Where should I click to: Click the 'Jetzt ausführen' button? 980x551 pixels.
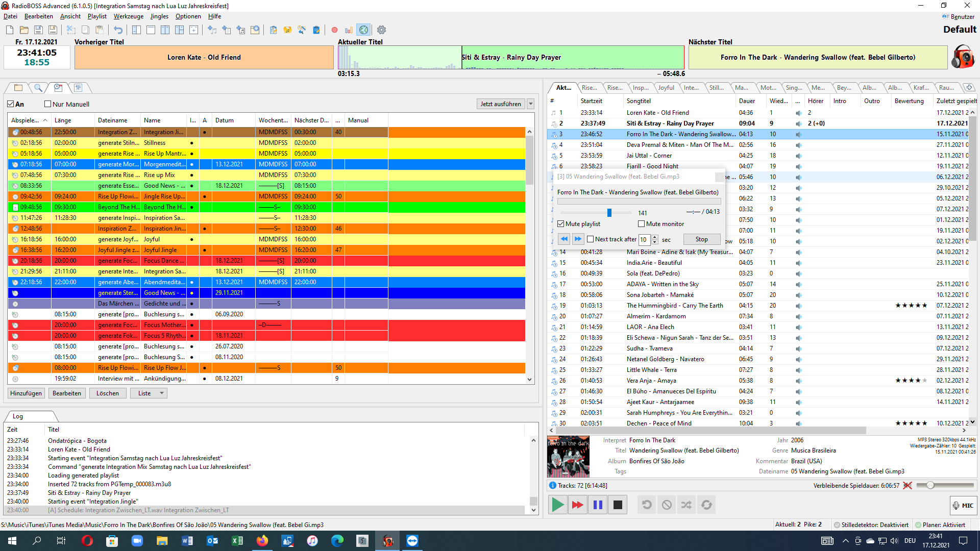pyautogui.click(x=501, y=104)
